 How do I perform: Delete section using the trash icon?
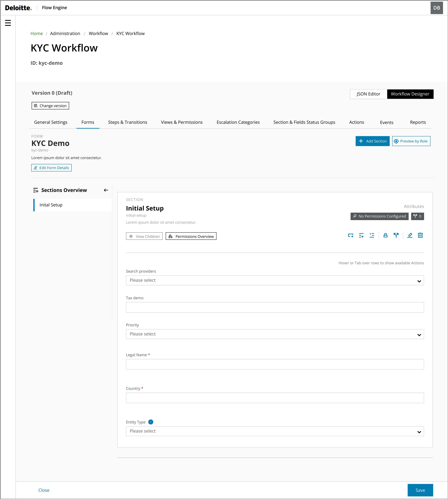[420, 235]
